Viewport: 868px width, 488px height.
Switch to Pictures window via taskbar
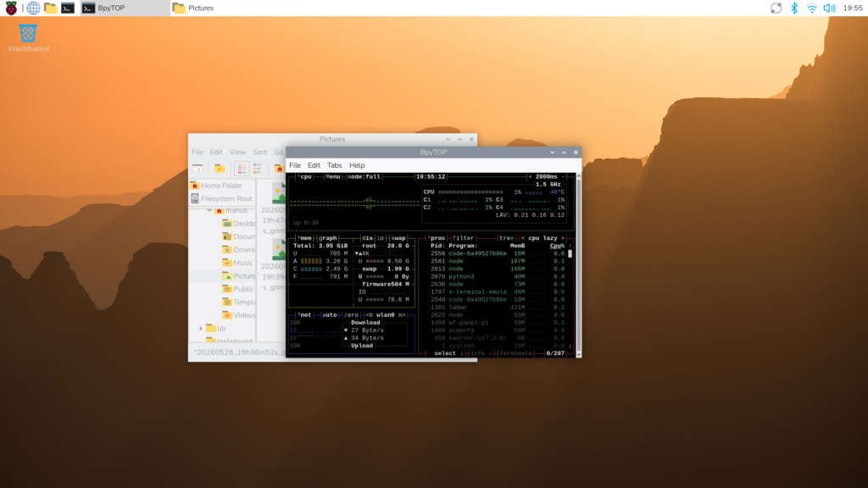tap(194, 8)
